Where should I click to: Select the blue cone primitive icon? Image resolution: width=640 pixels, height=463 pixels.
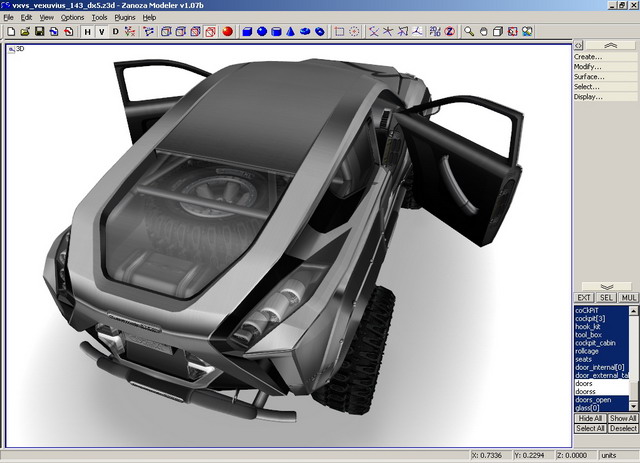pos(291,31)
